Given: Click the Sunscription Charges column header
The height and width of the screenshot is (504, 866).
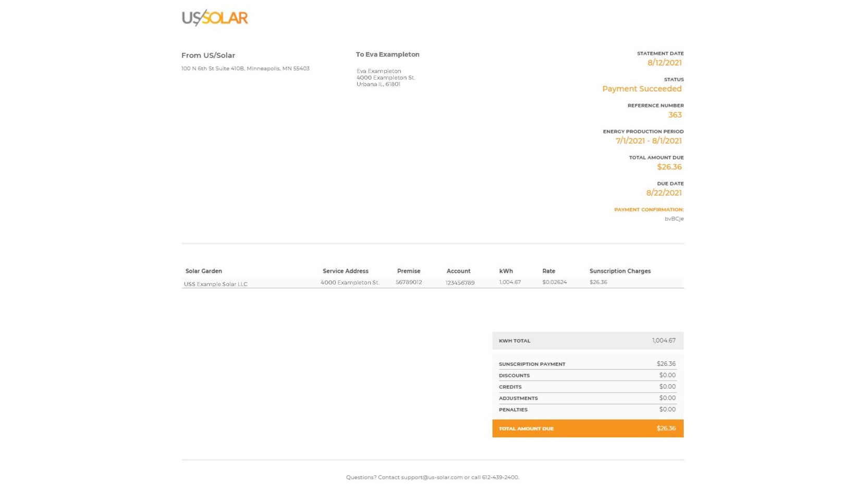Looking at the screenshot, I should (619, 271).
